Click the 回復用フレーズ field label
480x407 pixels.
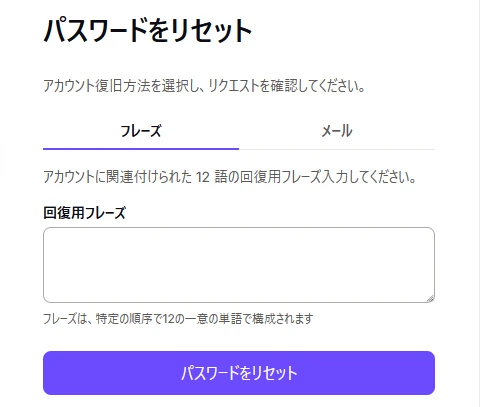point(84,212)
